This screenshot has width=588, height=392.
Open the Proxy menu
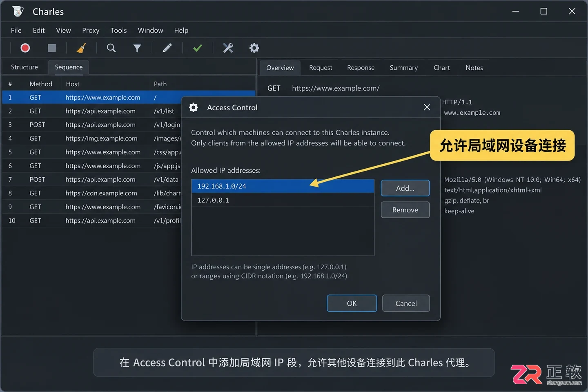click(91, 30)
